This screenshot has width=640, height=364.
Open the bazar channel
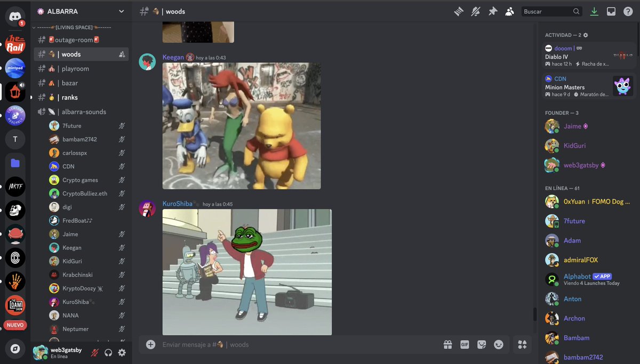(81, 83)
